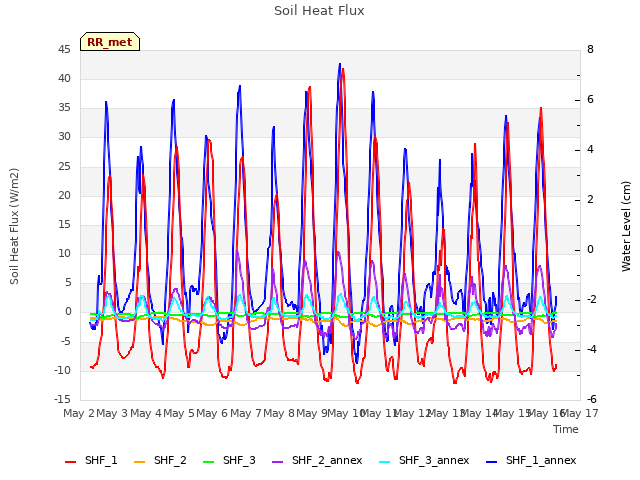
Task: Click the Soil Heat Flux (W/m2) axis label
Action: click(14, 226)
